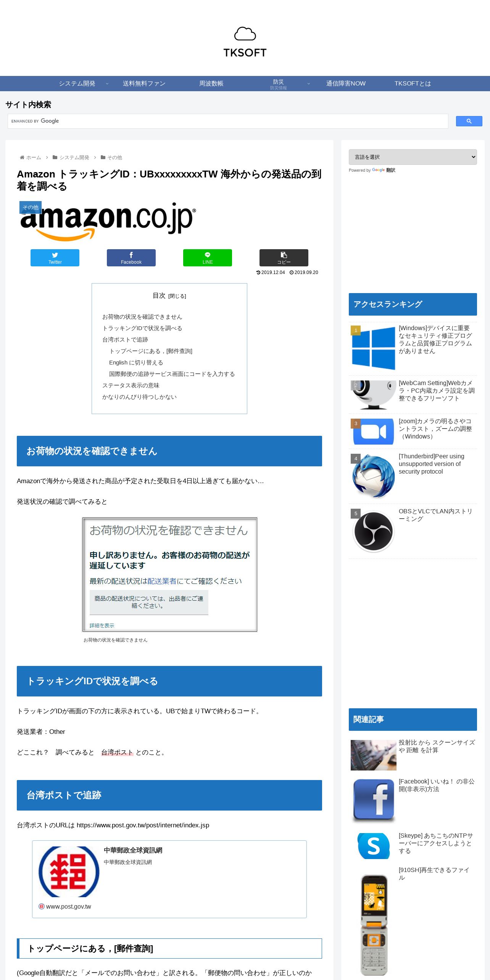
Task: Open the Windows logo ranking thumbnail
Action: click(373, 348)
